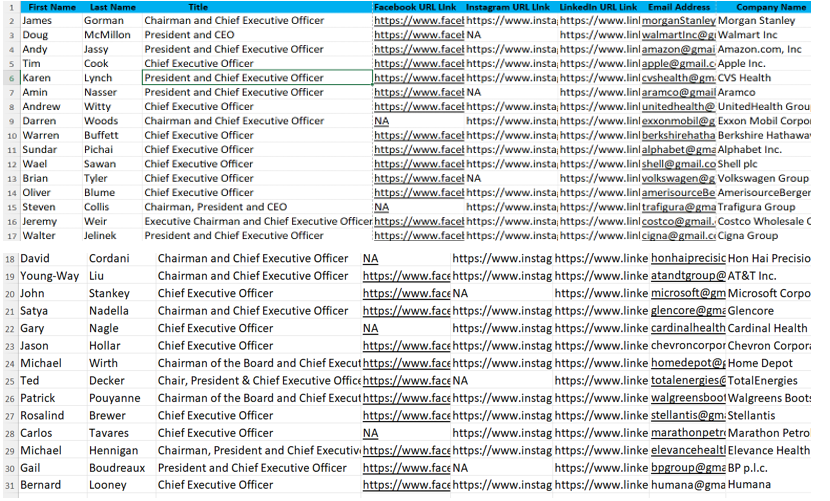Select row header number 31
The width and height of the screenshot is (830, 501).
[10, 485]
